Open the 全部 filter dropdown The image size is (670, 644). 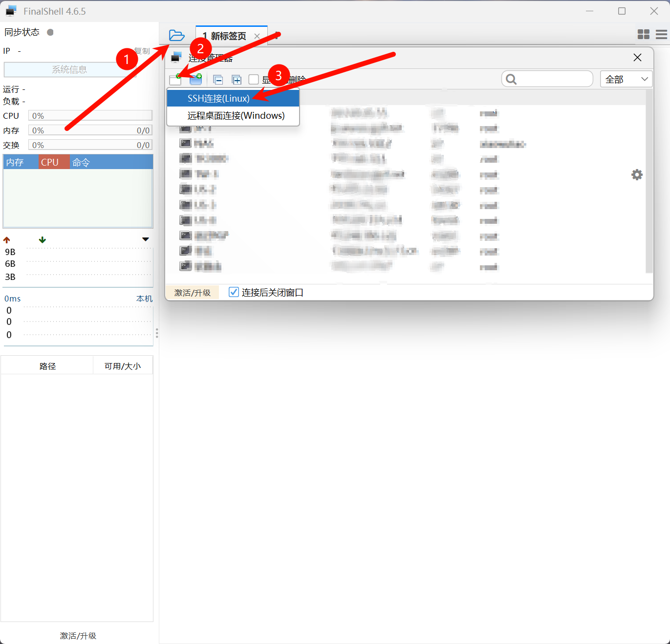tap(626, 79)
